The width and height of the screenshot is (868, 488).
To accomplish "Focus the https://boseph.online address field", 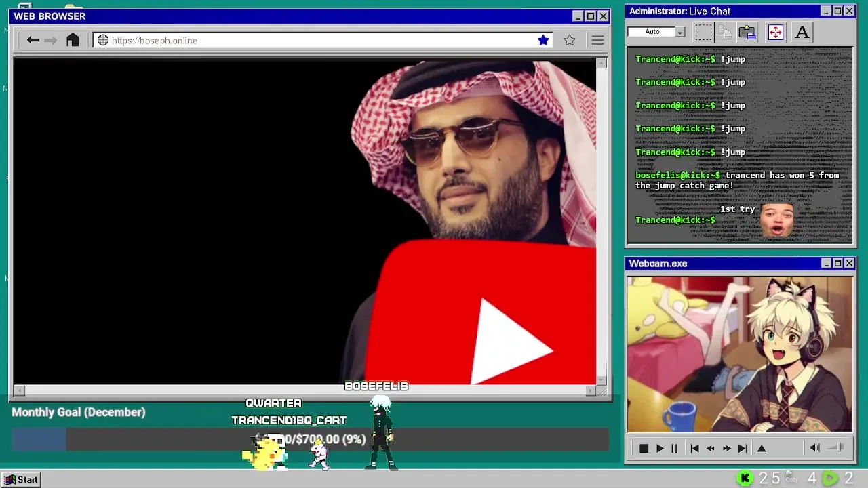I will point(322,40).
